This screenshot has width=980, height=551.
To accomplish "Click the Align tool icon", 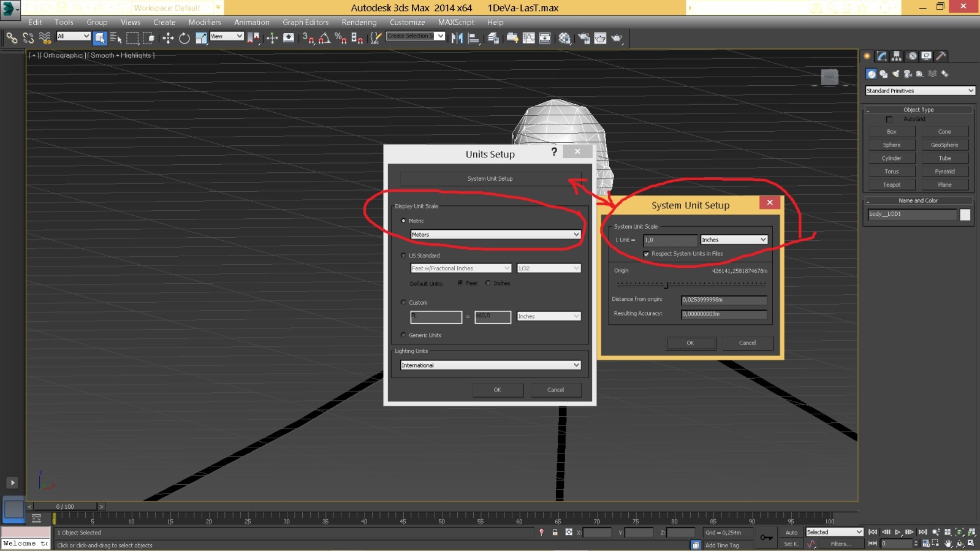I will (474, 38).
